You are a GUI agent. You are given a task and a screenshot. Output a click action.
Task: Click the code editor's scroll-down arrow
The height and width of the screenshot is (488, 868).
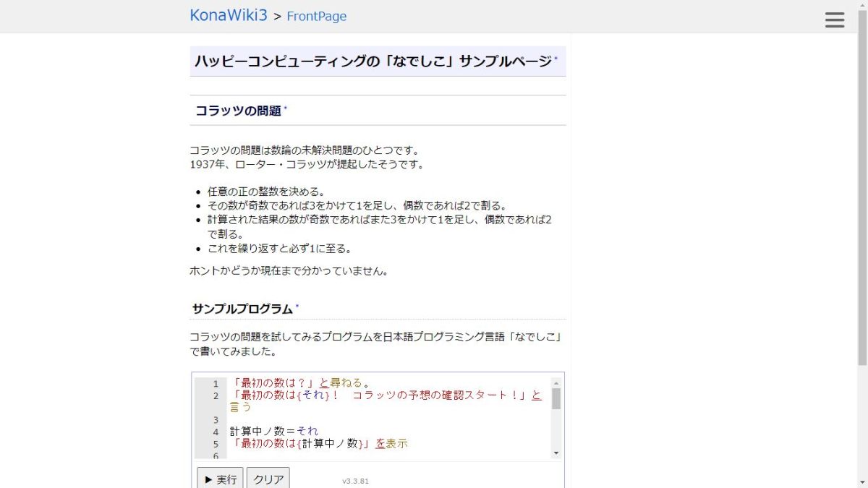(556, 453)
